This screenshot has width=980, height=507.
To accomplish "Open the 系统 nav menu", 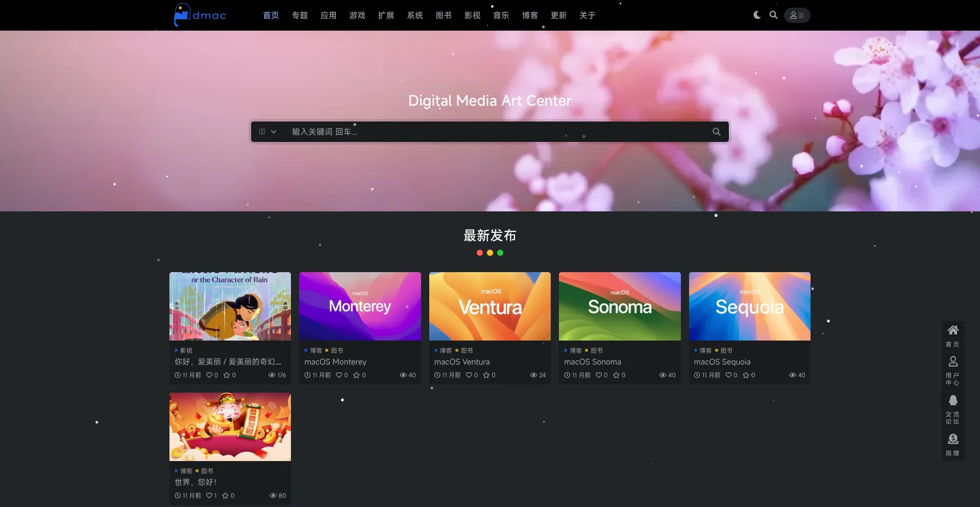I will pyautogui.click(x=415, y=15).
